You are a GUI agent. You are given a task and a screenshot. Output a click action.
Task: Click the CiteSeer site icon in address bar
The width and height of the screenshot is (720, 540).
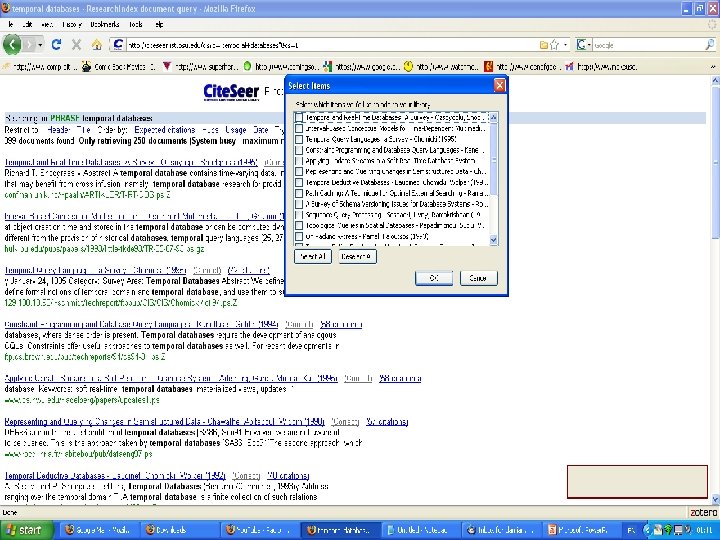click(118, 45)
